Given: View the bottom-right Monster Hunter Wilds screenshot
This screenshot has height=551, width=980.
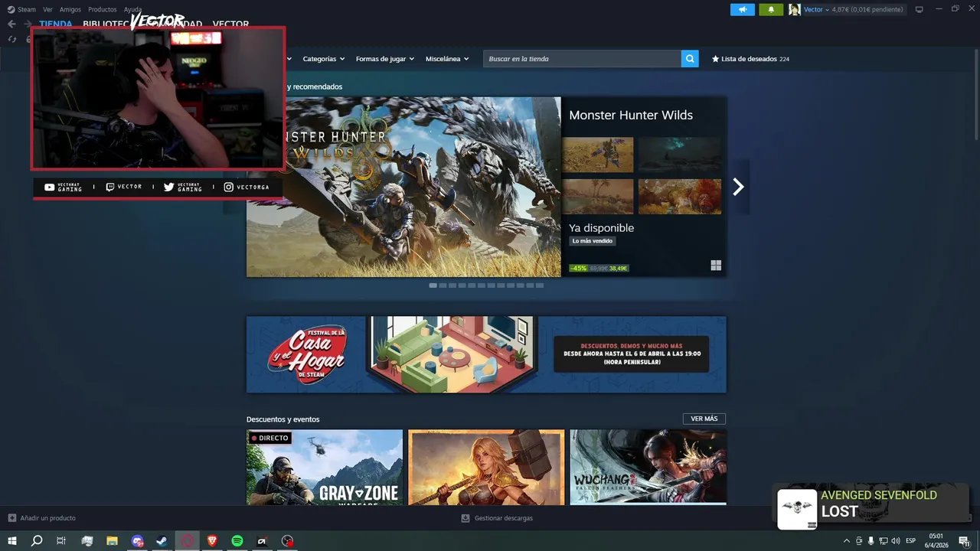Looking at the screenshot, I should [680, 197].
